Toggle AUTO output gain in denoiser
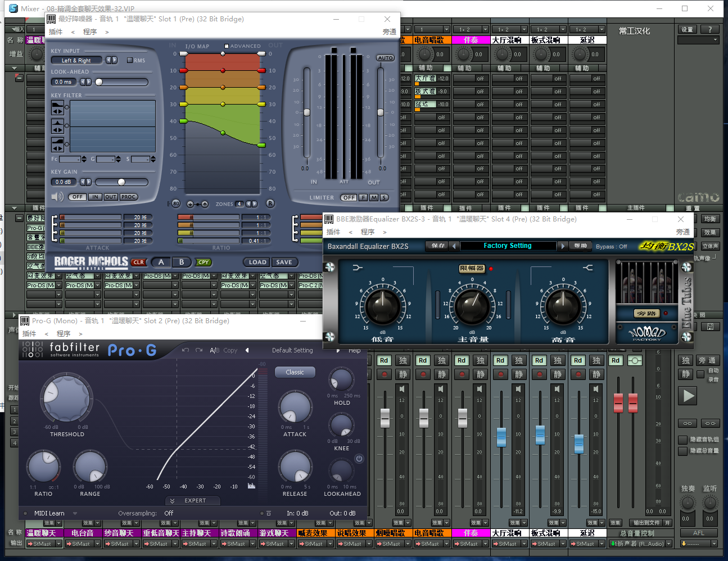The image size is (728, 561). tap(385, 58)
